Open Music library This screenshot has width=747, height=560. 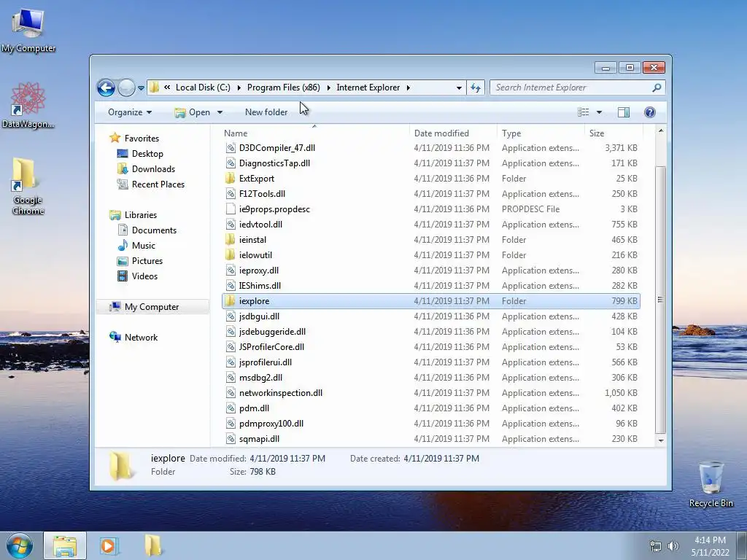click(x=144, y=246)
